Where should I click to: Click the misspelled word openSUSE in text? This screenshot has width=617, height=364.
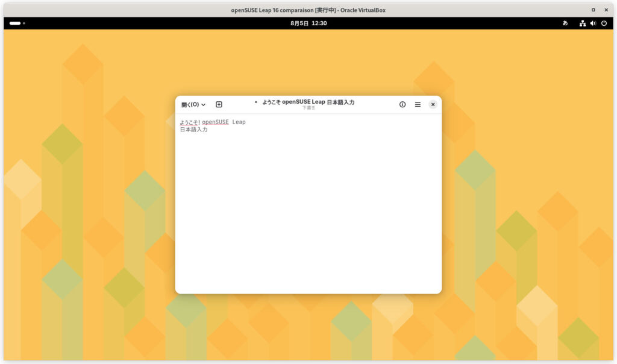215,122
